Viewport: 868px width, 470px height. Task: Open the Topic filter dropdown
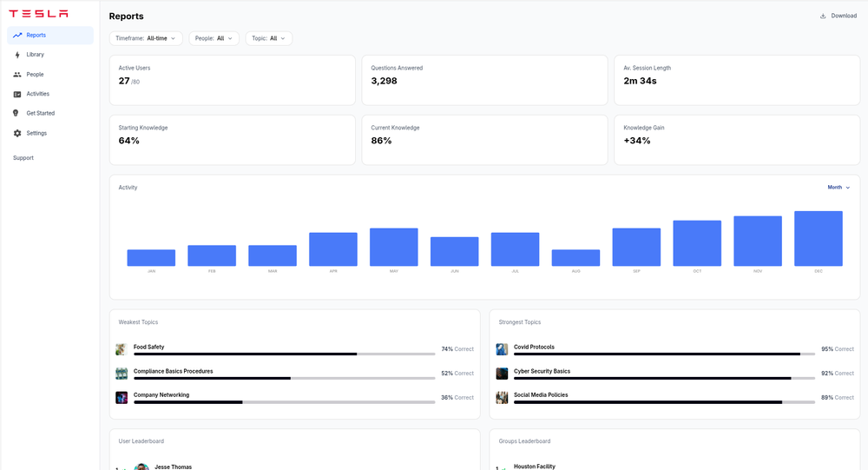coord(268,38)
